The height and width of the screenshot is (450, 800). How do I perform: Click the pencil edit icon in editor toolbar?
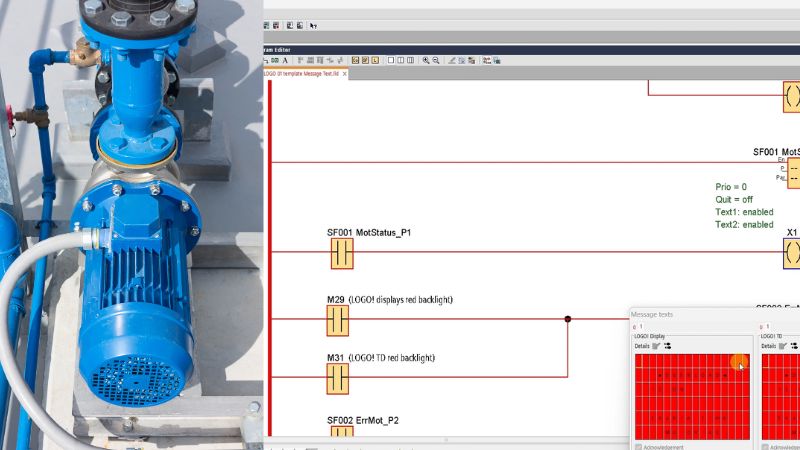point(452,61)
